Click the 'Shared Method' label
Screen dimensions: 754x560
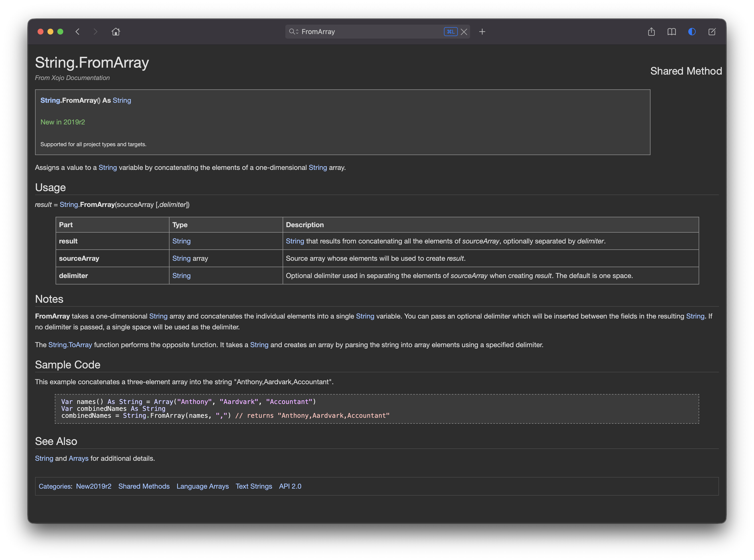pos(686,71)
